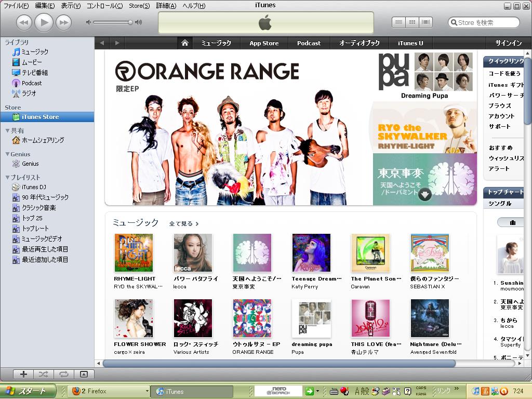Open the アカウント quick link

(501, 116)
